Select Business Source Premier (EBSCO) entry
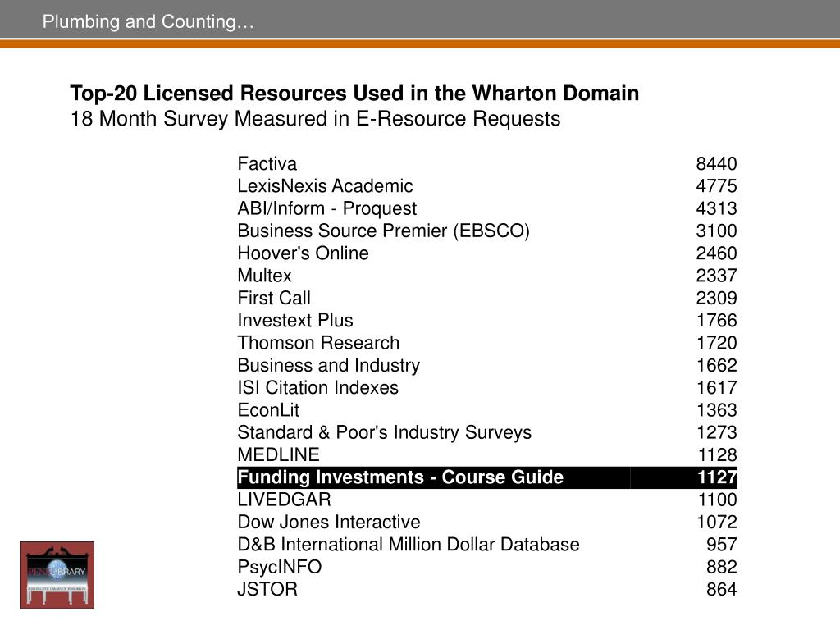The width and height of the screenshot is (840, 630). coord(384,231)
